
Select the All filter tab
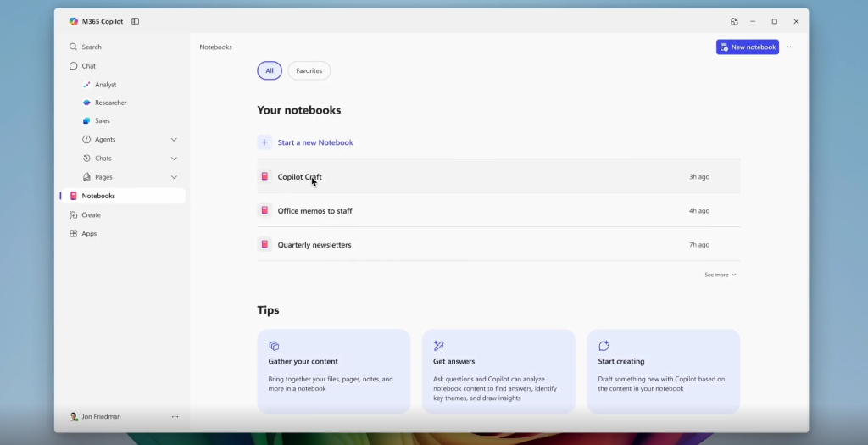[270, 71]
